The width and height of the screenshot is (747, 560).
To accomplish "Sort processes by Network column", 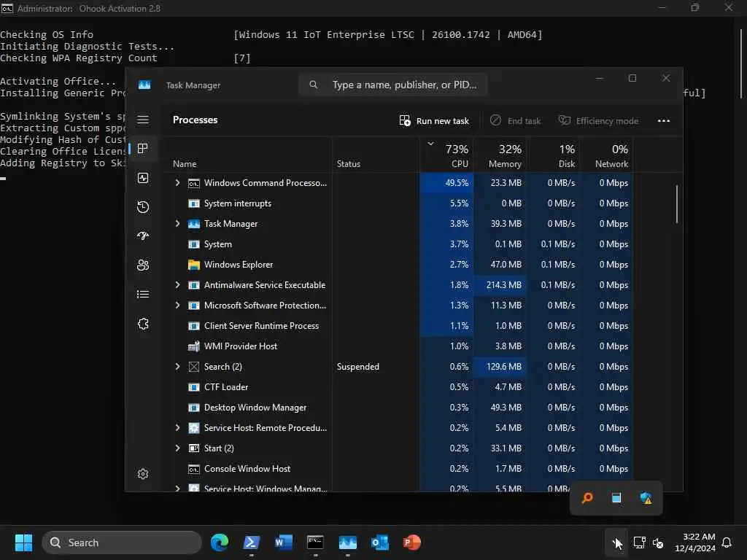I will pyautogui.click(x=606, y=155).
